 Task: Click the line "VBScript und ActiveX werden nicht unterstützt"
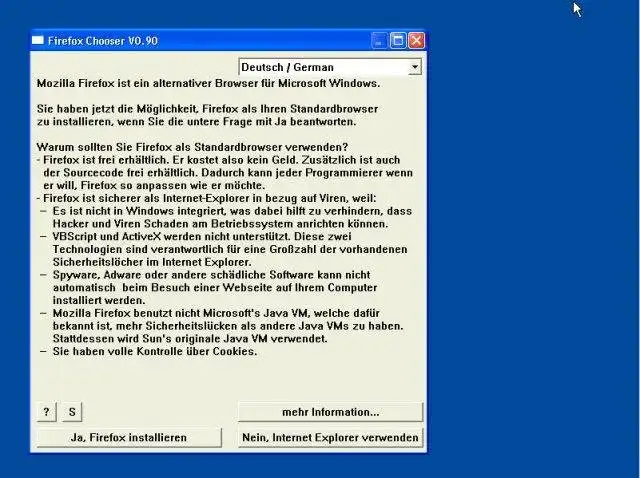(202, 236)
